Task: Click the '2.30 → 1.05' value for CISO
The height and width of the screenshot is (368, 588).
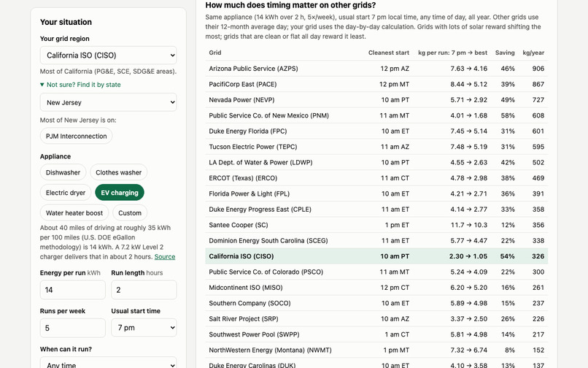Action: pos(468,256)
